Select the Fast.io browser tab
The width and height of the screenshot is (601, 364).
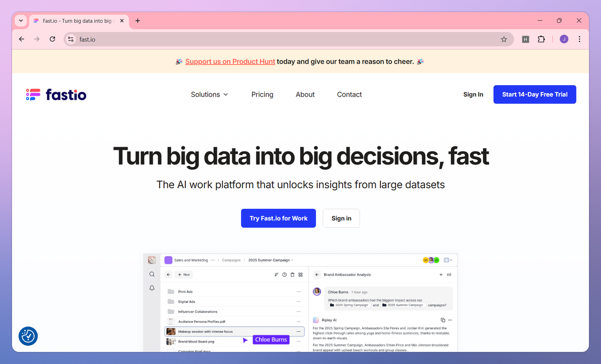click(x=78, y=21)
